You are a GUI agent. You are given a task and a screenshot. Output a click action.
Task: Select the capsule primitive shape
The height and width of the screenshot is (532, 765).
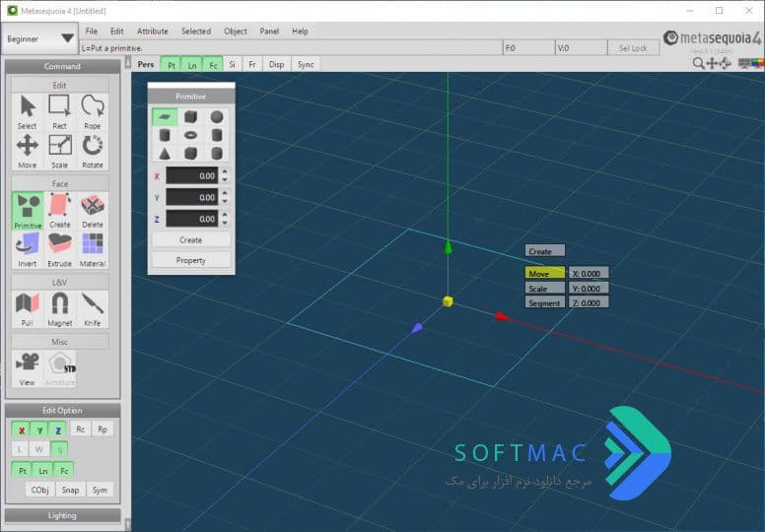pyautogui.click(x=217, y=153)
